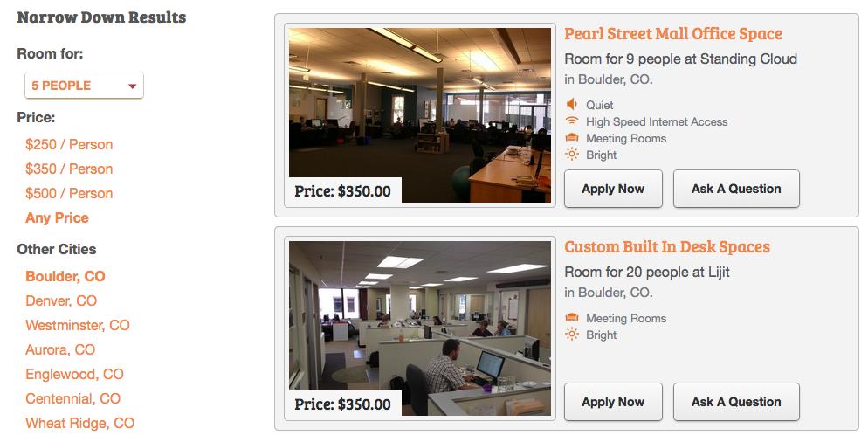Open the Room for 5 PEOPLE dropdown
Viewport: 868px width, 435px height.
tap(84, 86)
